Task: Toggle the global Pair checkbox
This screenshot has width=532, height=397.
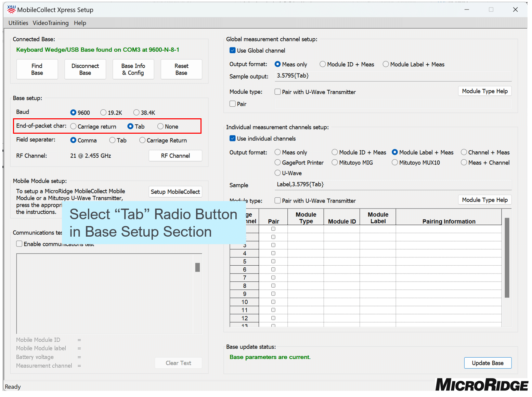Action: [x=233, y=104]
